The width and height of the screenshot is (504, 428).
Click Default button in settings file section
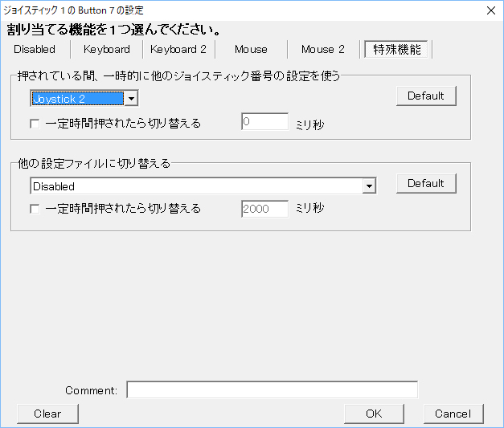pos(426,183)
